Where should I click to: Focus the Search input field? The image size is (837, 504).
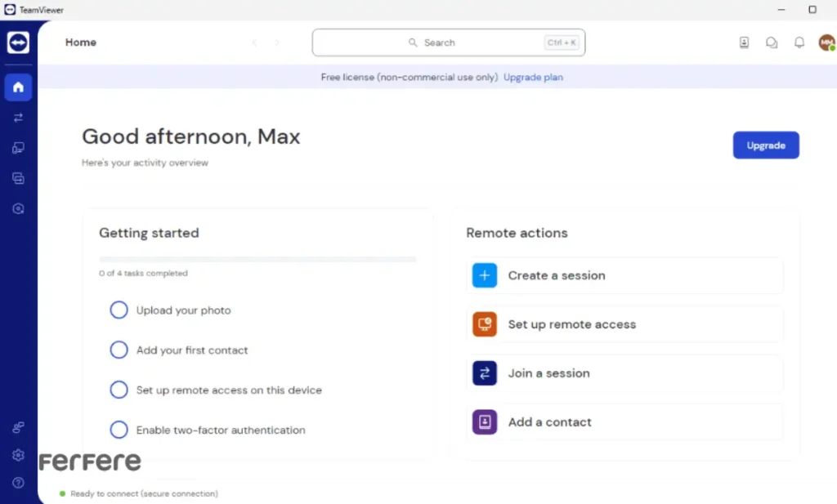[x=448, y=42]
